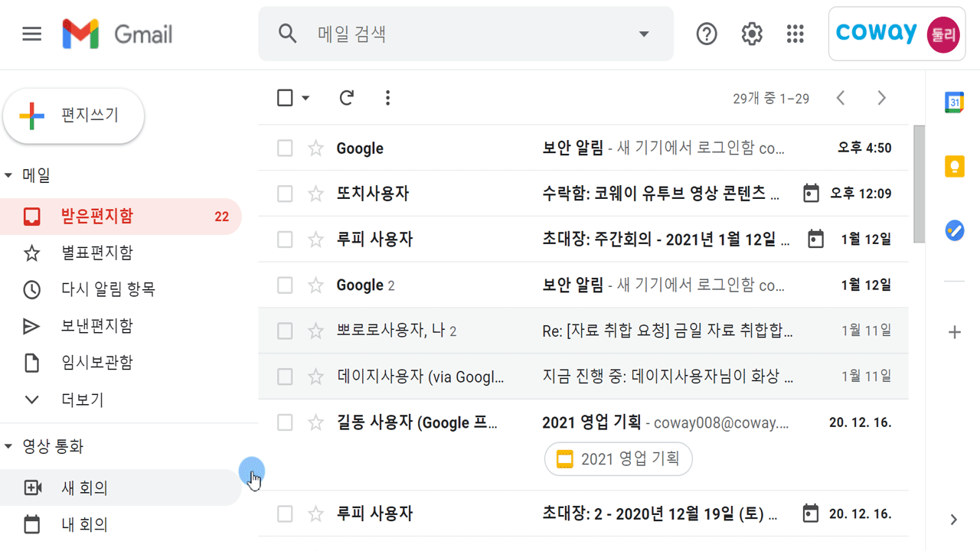Go to newer messages arrow
980x551 pixels.
pos(841,98)
